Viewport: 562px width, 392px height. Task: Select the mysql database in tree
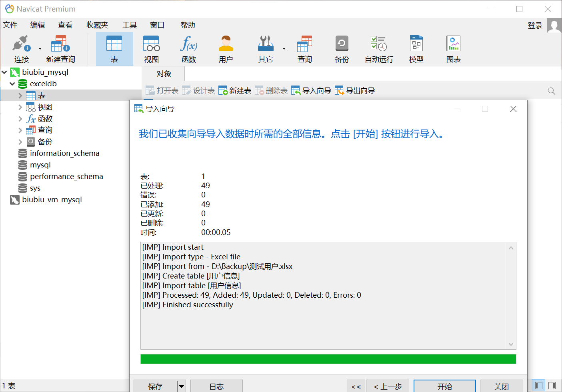point(40,165)
